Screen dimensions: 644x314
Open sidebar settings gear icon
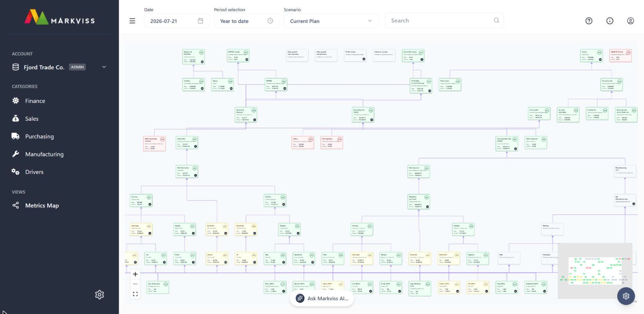pyautogui.click(x=99, y=295)
